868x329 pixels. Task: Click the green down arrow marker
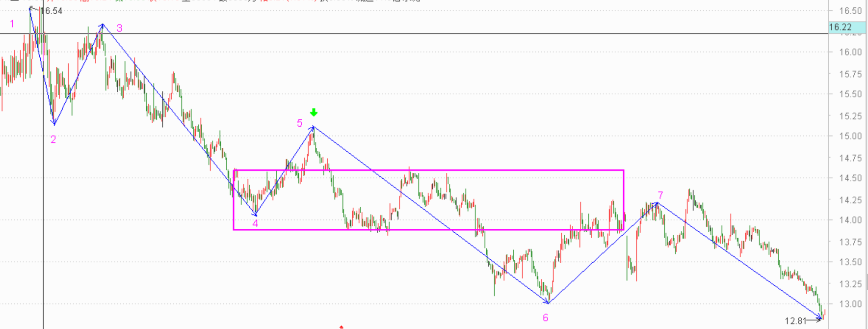[x=314, y=112]
